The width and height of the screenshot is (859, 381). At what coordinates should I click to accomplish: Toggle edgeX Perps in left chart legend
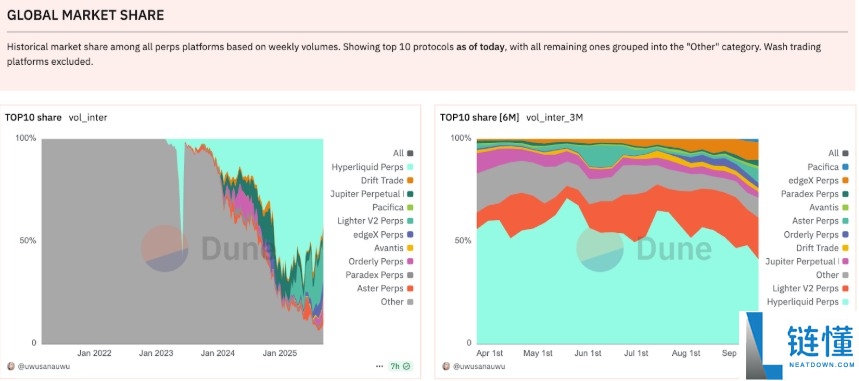coord(382,235)
